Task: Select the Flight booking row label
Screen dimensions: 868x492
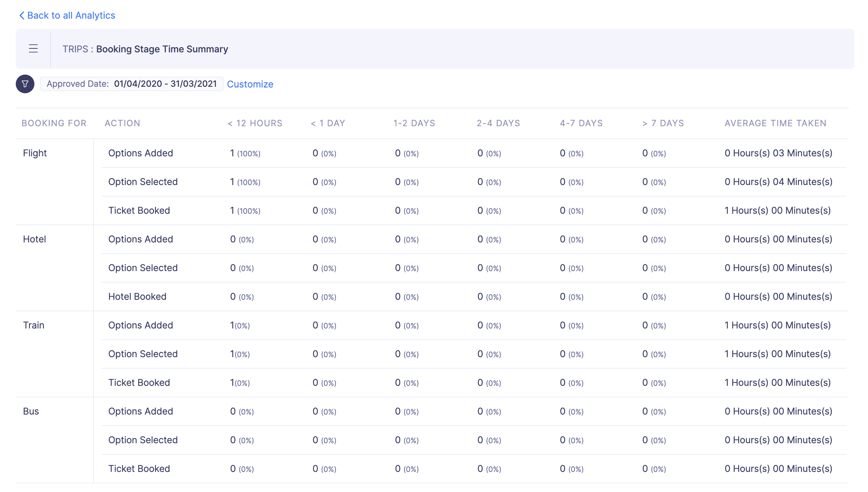Action: click(x=35, y=153)
